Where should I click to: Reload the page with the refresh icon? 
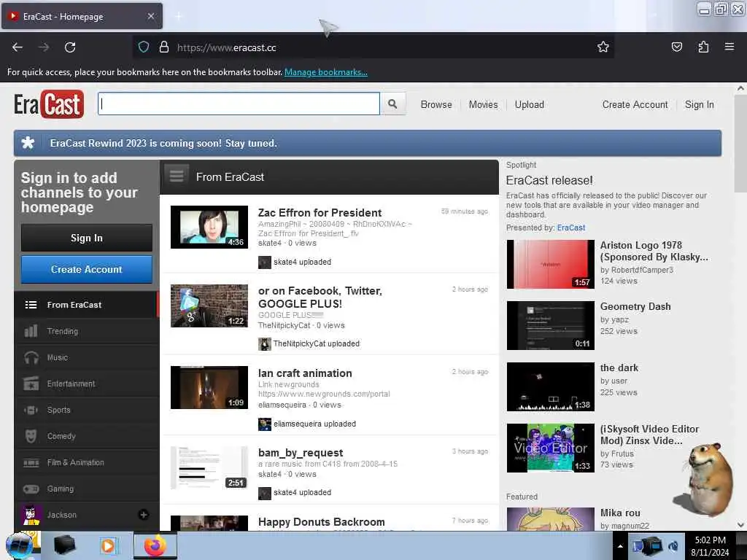[70, 47]
